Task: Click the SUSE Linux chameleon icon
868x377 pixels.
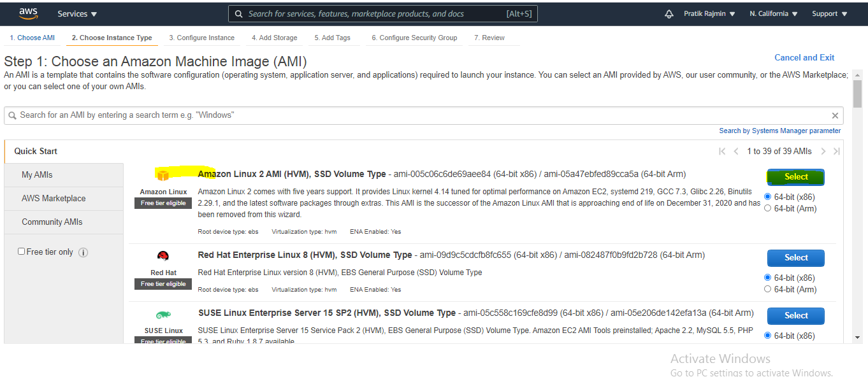Action: point(163,315)
